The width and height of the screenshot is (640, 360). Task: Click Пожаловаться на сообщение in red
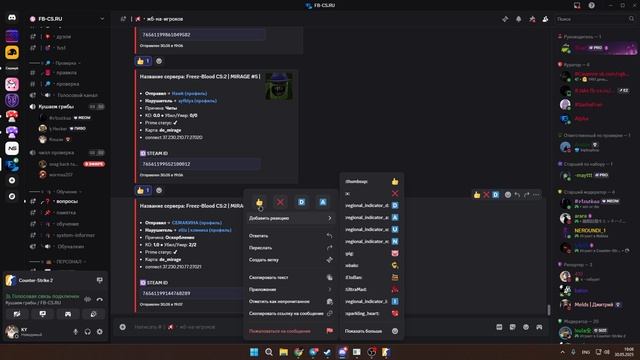coord(290,331)
